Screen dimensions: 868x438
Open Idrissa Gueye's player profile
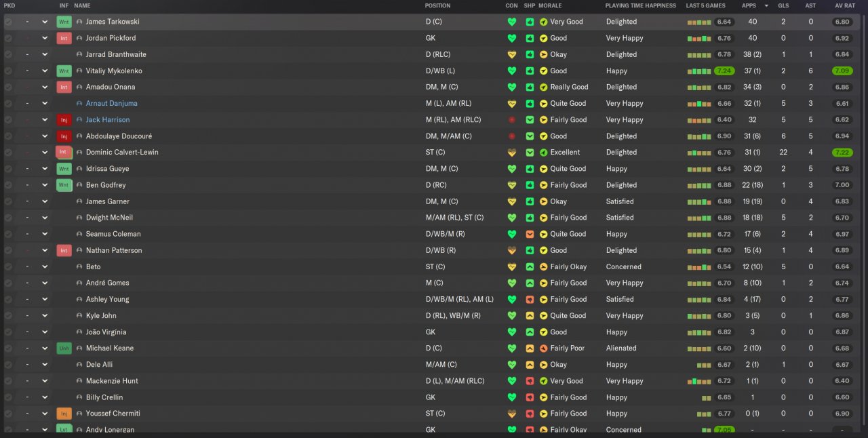tap(107, 169)
